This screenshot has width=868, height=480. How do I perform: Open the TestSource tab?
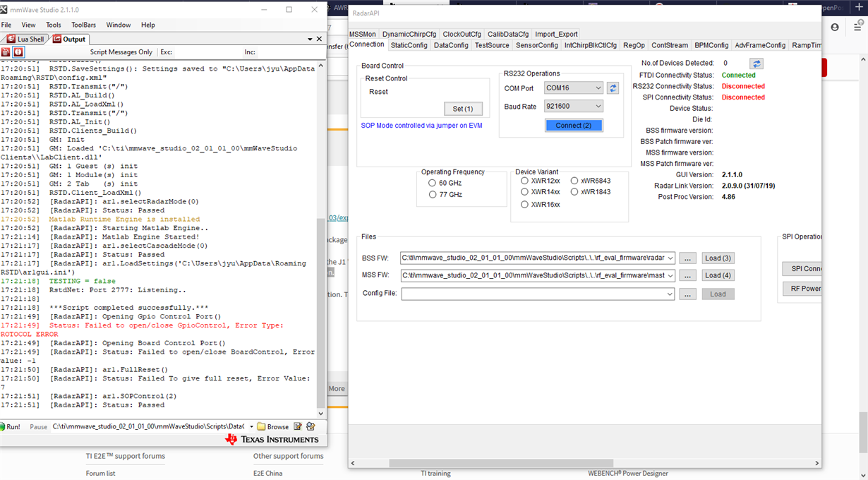click(492, 45)
